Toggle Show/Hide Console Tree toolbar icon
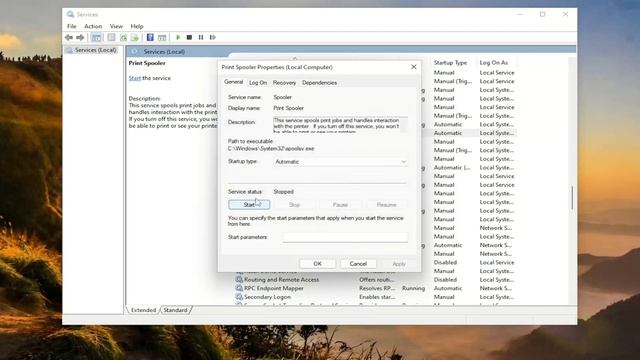640x360 pixels. (x=96, y=38)
